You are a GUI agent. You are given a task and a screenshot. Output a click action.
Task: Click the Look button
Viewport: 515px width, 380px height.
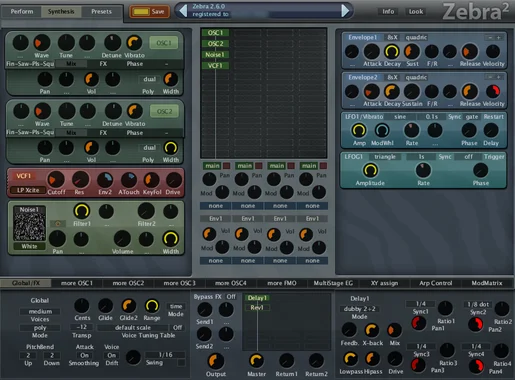tap(416, 12)
